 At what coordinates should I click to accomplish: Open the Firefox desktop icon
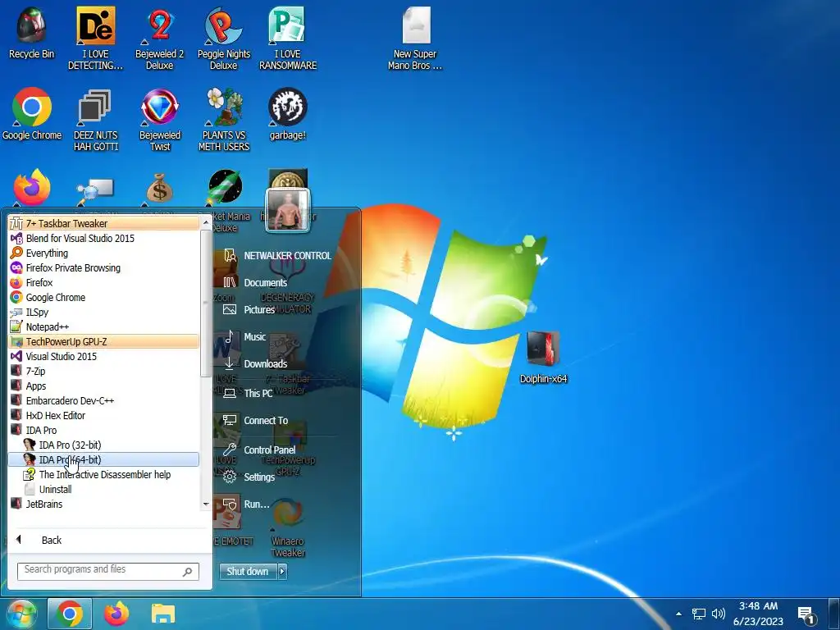pyautogui.click(x=32, y=188)
